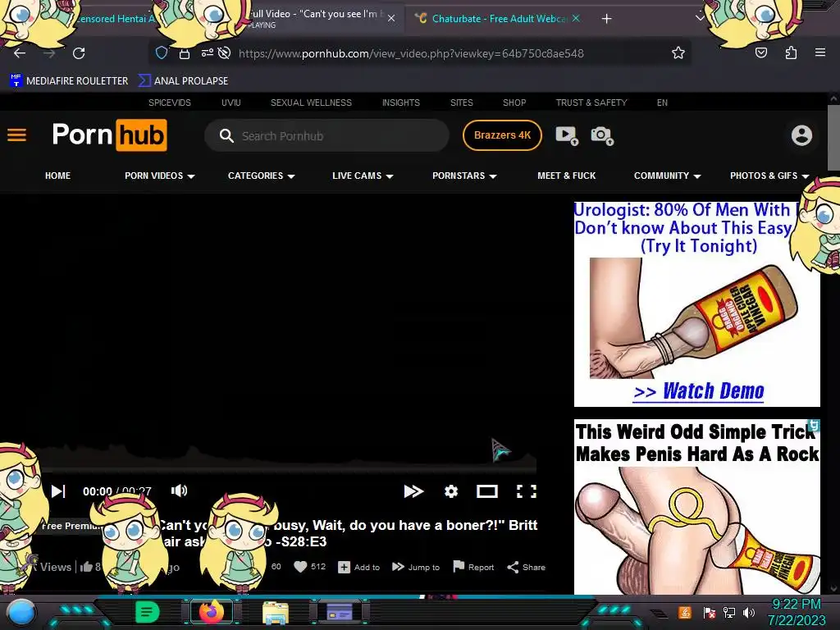Open the SITES top menu
The width and height of the screenshot is (840, 630).
pos(461,103)
